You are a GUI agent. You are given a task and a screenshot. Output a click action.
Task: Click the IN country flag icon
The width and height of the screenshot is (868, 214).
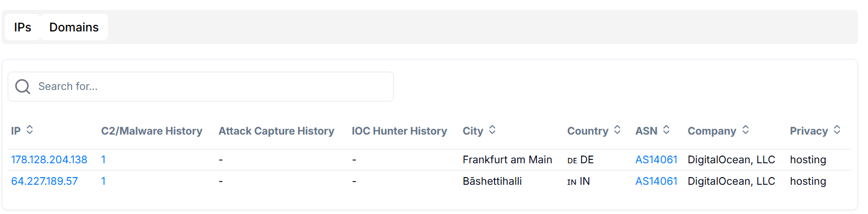click(x=572, y=182)
